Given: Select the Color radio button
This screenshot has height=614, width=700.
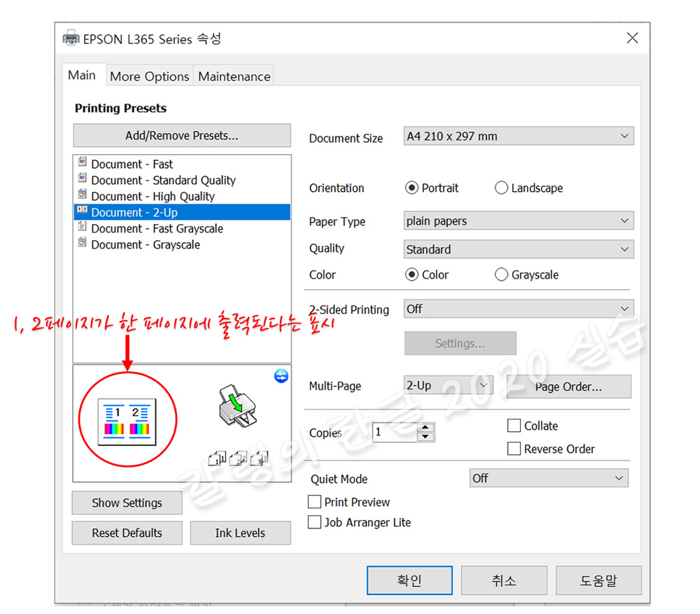Looking at the screenshot, I should click(412, 274).
